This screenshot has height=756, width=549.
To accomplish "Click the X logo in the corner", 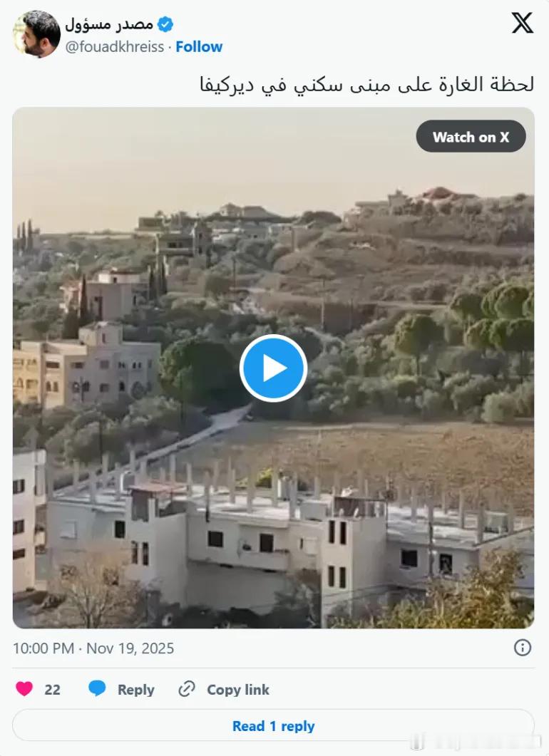I will (x=523, y=23).
